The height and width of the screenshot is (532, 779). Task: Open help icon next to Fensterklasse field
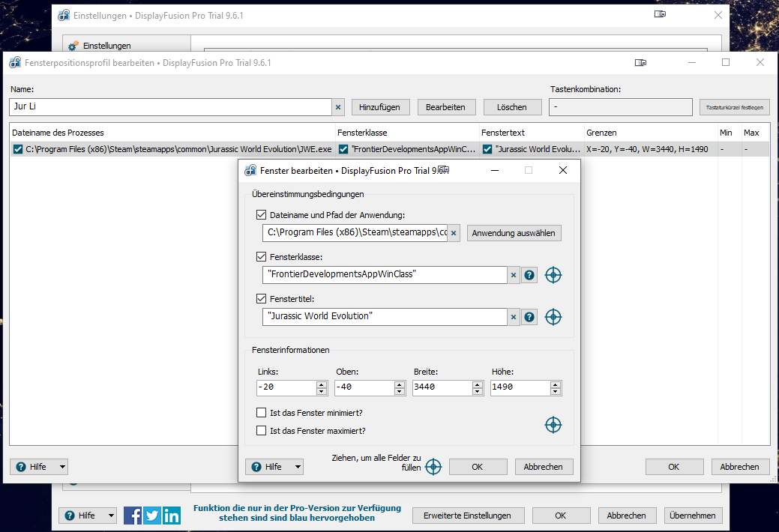529,275
